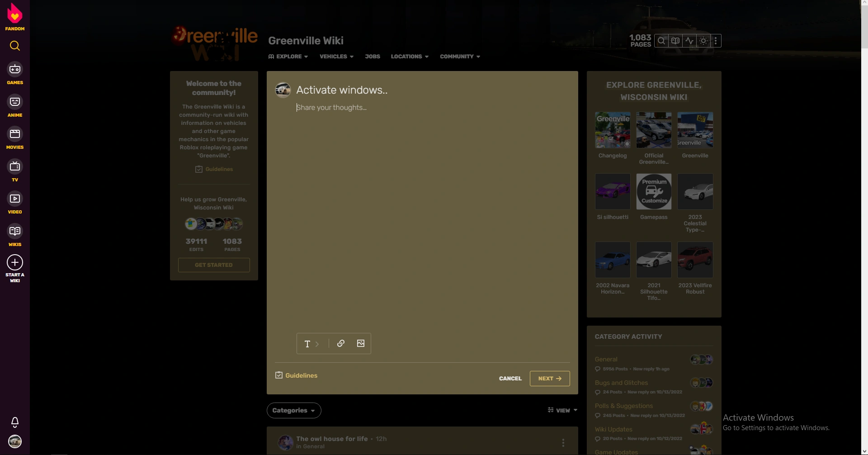Open the Changelog thumbnail

(x=613, y=130)
